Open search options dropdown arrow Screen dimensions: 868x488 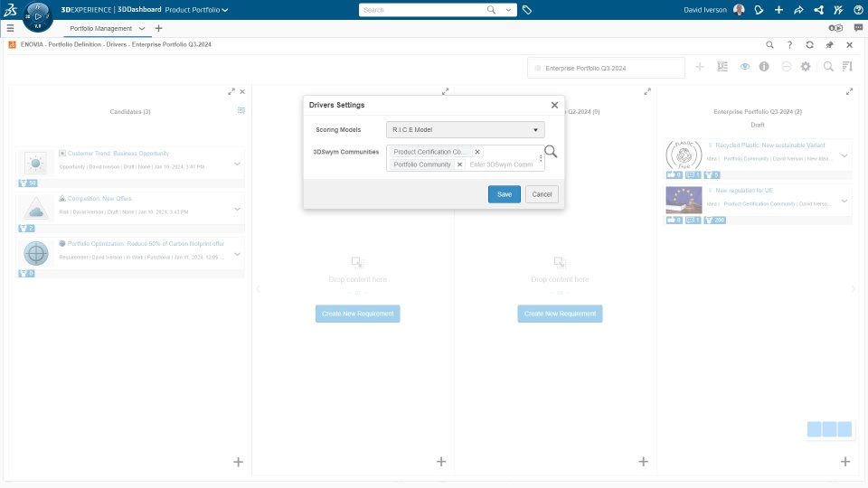tap(508, 10)
